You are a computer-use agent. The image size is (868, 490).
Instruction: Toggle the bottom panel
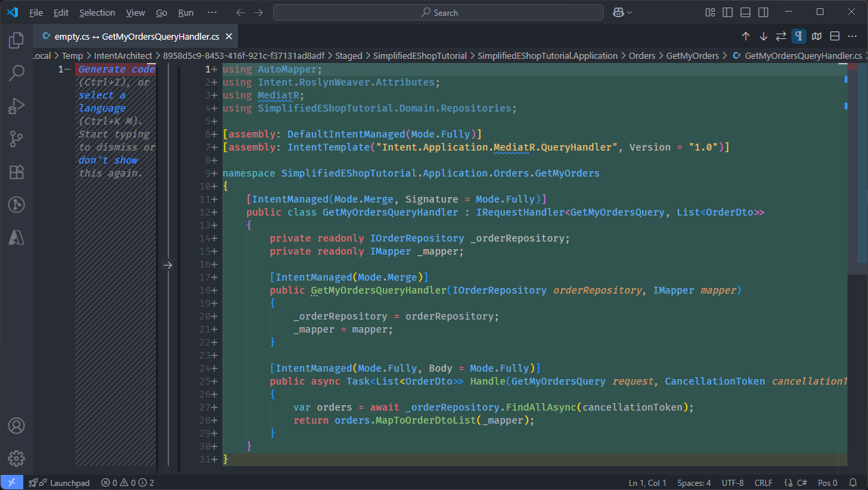(x=745, y=12)
